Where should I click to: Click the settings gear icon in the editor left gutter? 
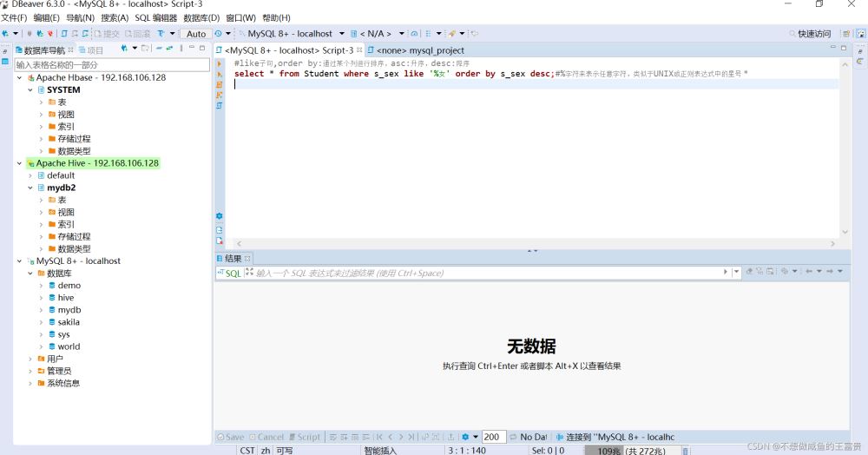[x=220, y=216]
